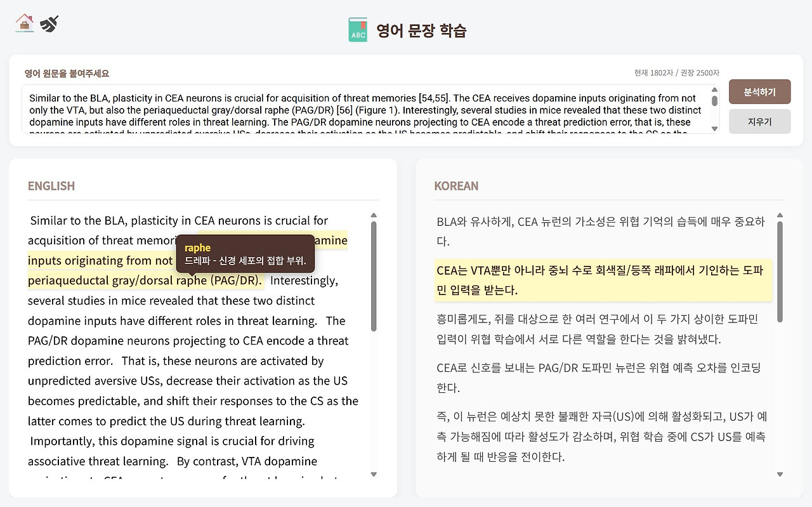This screenshot has width=812, height=507.
Task: Select the KOREAN panel heading
Action: [x=456, y=186]
